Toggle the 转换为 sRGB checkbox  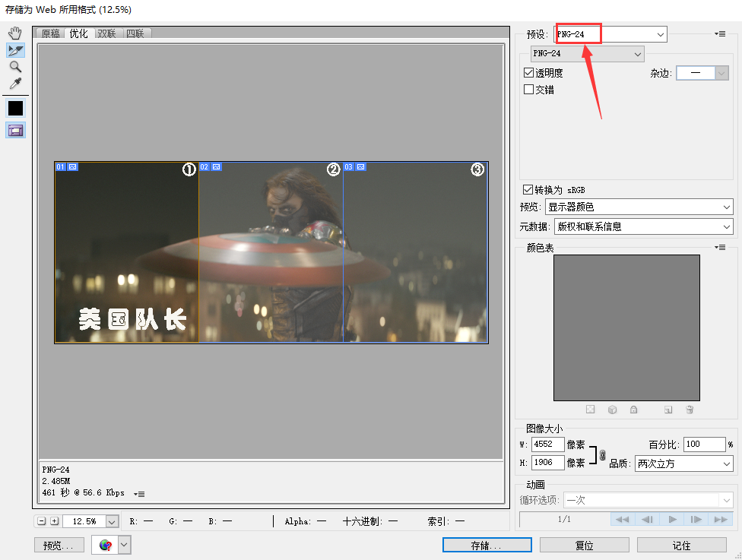tap(528, 190)
